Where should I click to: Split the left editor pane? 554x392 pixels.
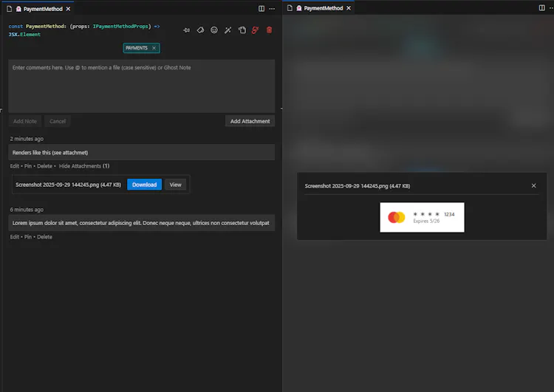point(261,8)
